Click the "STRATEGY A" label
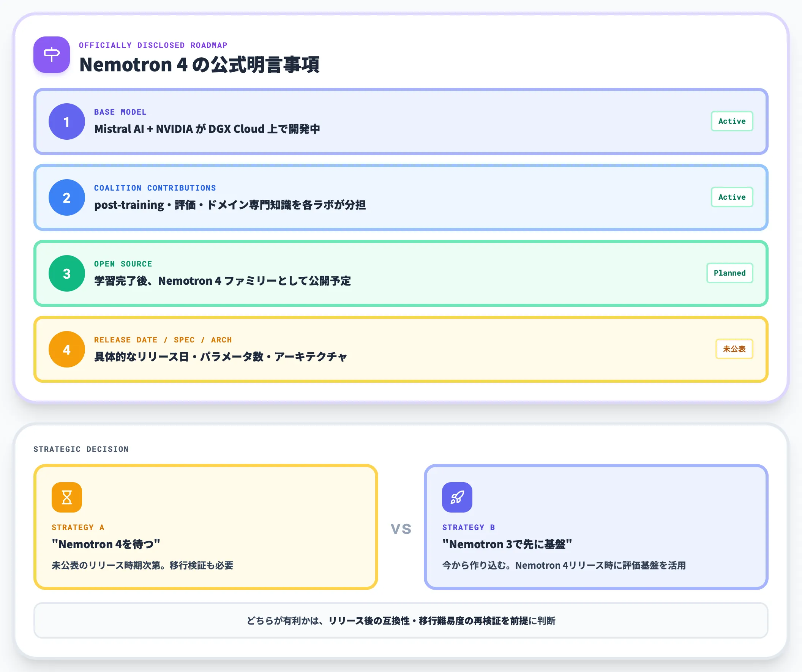The image size is (802, 672). [78, 527]
